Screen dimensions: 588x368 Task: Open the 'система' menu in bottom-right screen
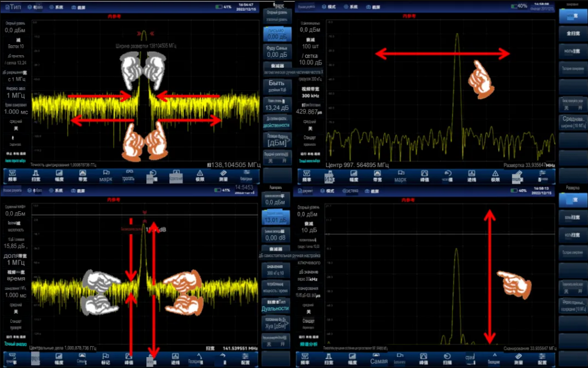point(350,191)
